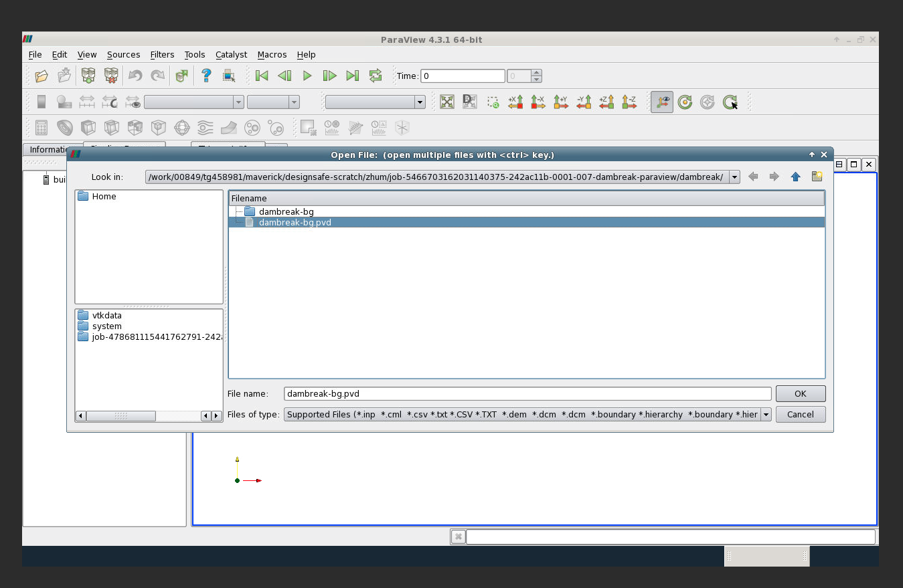The height and width of the screenshot is (588, 903).
Task: Open the Macros menu
Action: (272, 55)
